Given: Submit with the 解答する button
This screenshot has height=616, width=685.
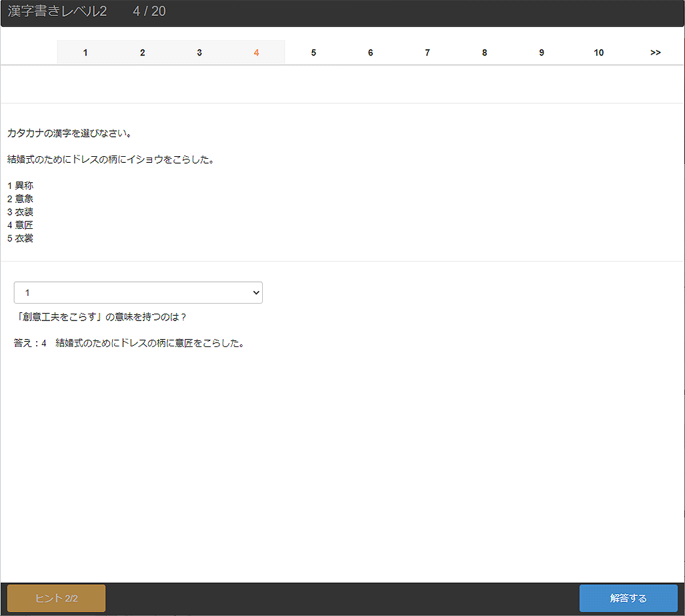Looking at the screenshot, I should 628,598.
